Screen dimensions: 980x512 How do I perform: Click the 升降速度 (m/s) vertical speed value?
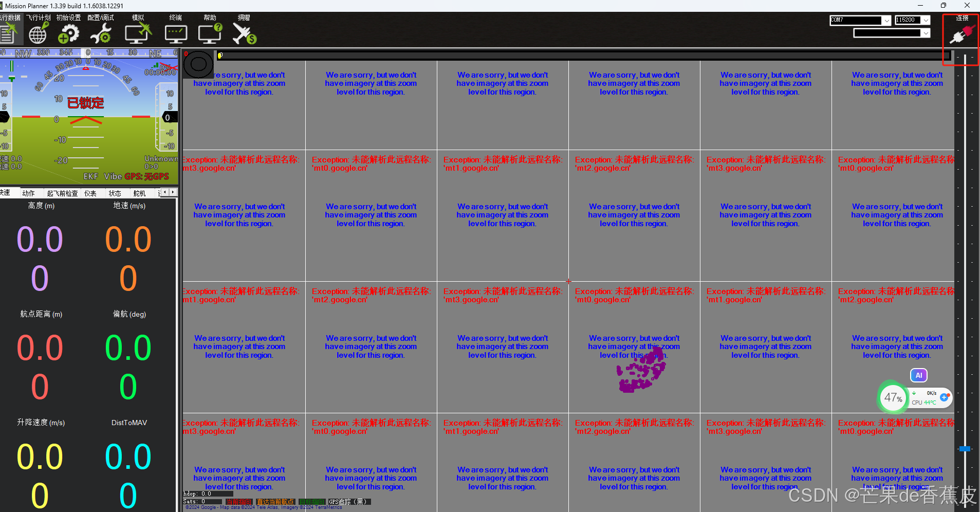(40, 476)
